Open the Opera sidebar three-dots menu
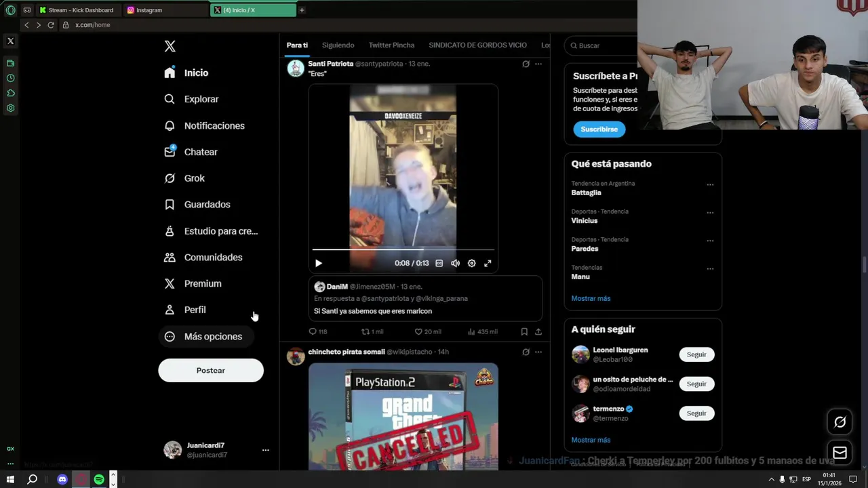Viewport: 868px width, 488px height. coord(10,464)
